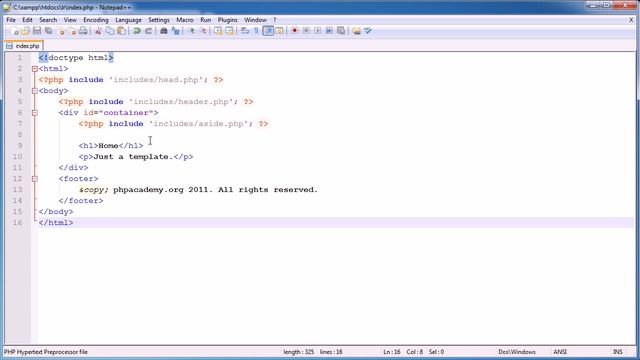
Task: Click the ANSI encoding status field
Action: pyautogui.click(x=560, y=352)
